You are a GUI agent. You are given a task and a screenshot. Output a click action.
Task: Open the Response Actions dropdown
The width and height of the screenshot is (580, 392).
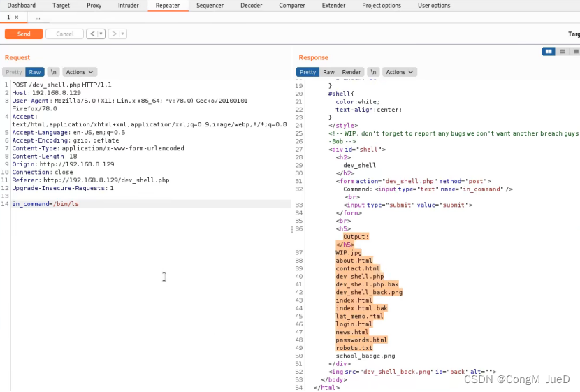pyautogui.click(x=400, y=72)
